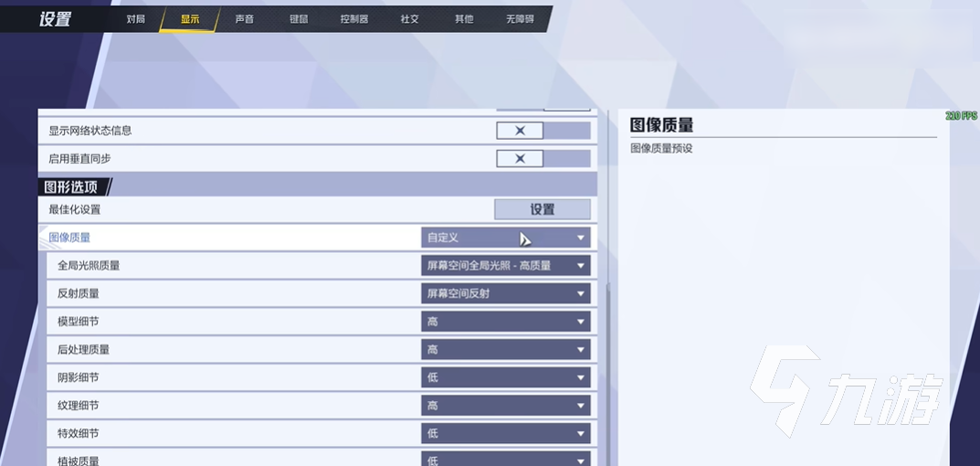
Task: Open the 无障碍 tab
Action: (x=520, y=19)
